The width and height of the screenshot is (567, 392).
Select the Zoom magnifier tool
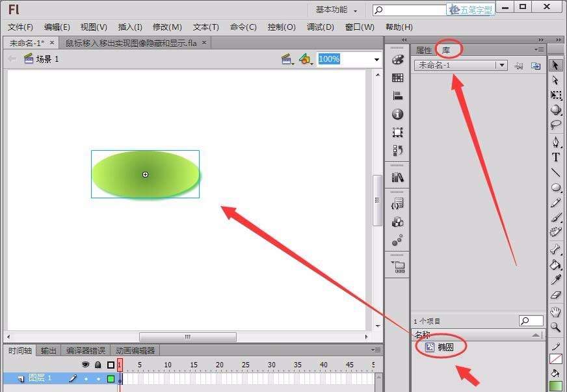555,327
